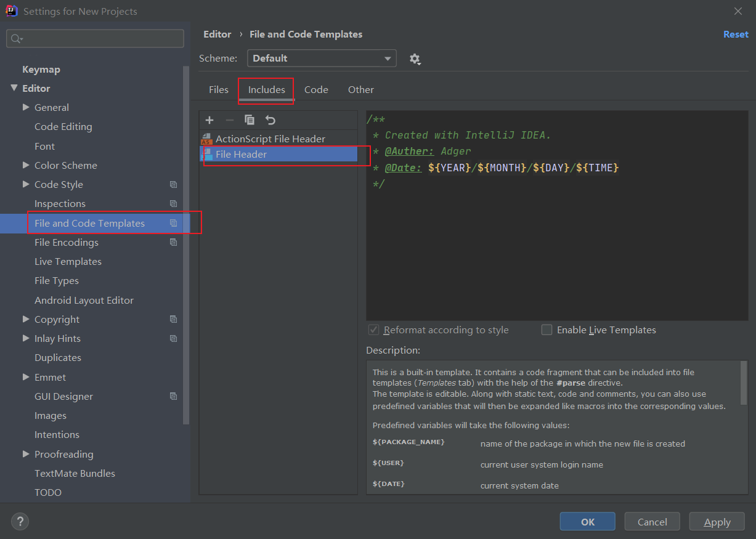Select Duplicates settings
This screenshot has height=539, width=756.
[x=58, y=358]
